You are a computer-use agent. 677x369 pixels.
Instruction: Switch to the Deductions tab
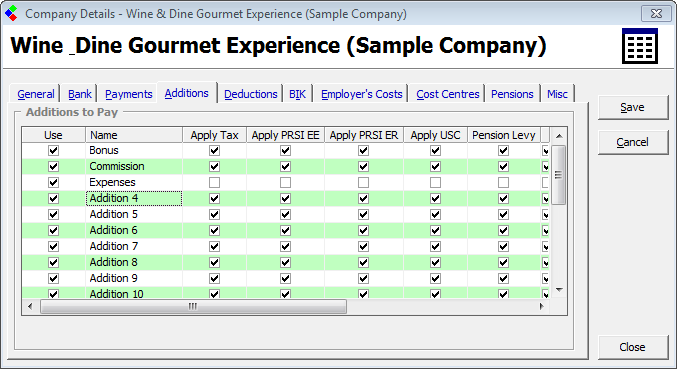(x=250, y=94)
